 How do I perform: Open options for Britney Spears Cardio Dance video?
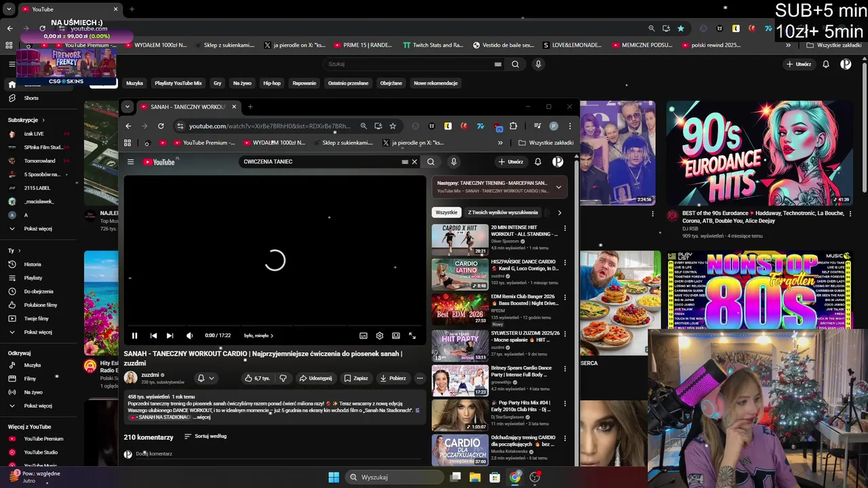(565, 369)
